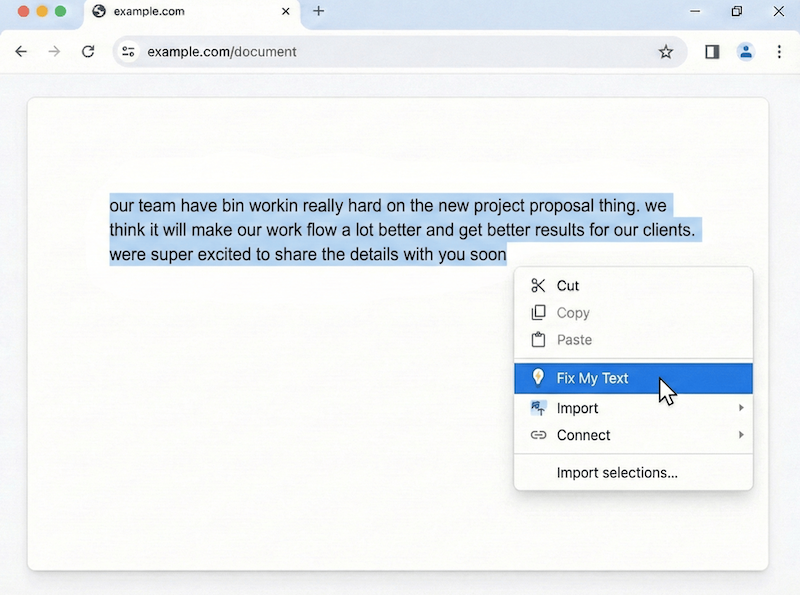Reload the current page
Screen dimensions: 800x595
point(88,51)
